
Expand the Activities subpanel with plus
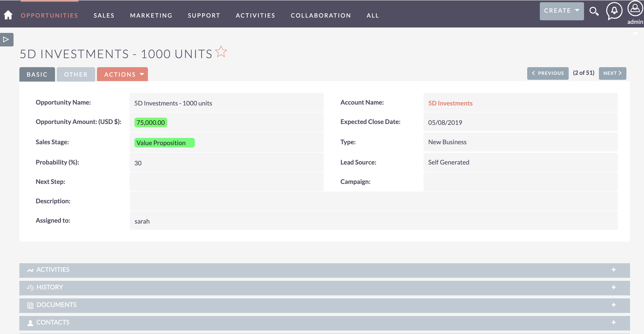click(x=614, y=270)
